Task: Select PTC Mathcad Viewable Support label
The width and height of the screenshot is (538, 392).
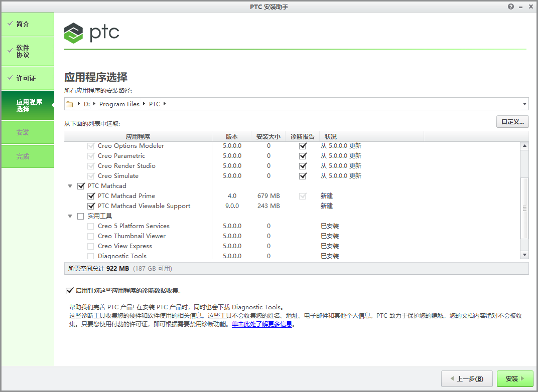Action: [144, 206]
